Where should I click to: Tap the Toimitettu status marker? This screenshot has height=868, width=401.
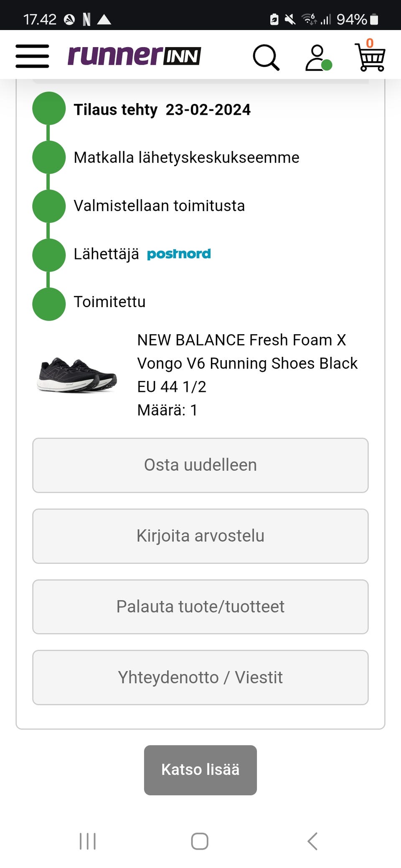pos(49,304)
